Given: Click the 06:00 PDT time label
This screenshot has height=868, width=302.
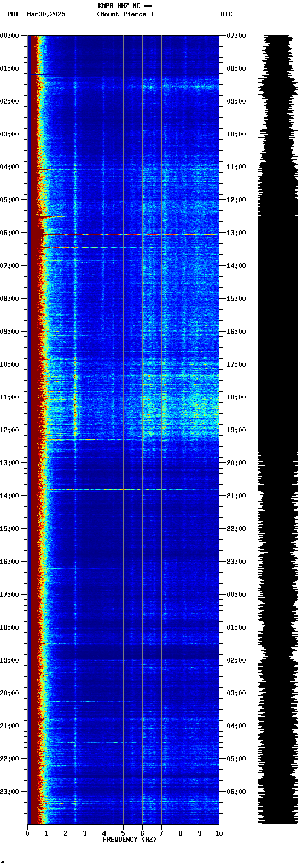Looking at the screenshot, I should tap(9, 233).
